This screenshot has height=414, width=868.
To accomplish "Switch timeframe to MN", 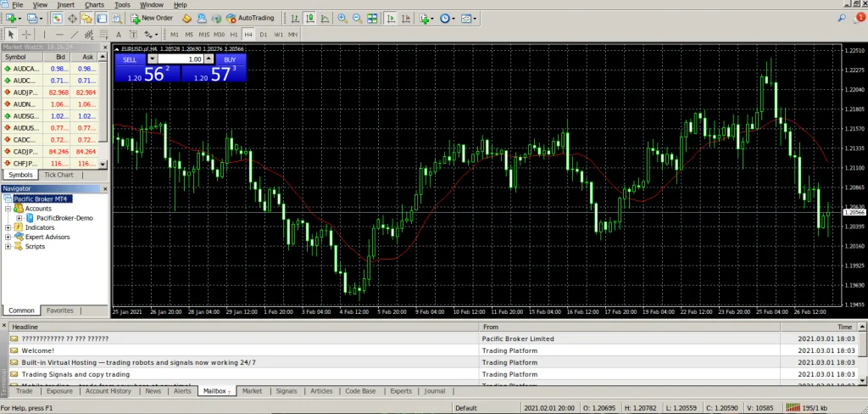I will 292,35.
